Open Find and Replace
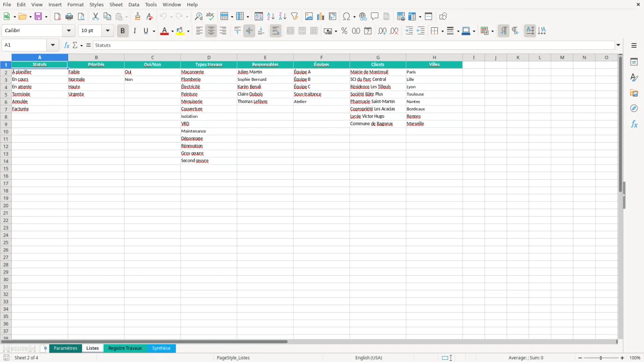 [x=199, y=16]
